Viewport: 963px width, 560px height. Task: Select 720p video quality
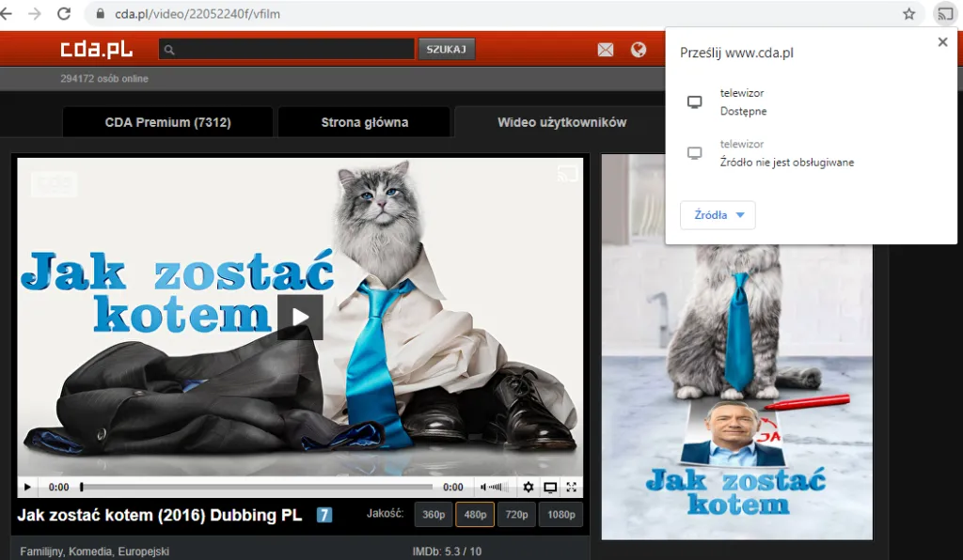tap(515, 514)
